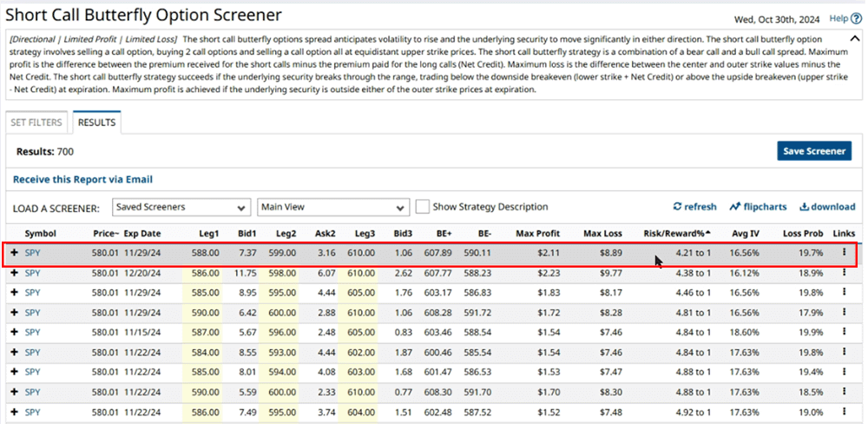Screen dimensions: 868x424
Task: Expand the first SPY row with plus
Action: click(x=15, y=253)
